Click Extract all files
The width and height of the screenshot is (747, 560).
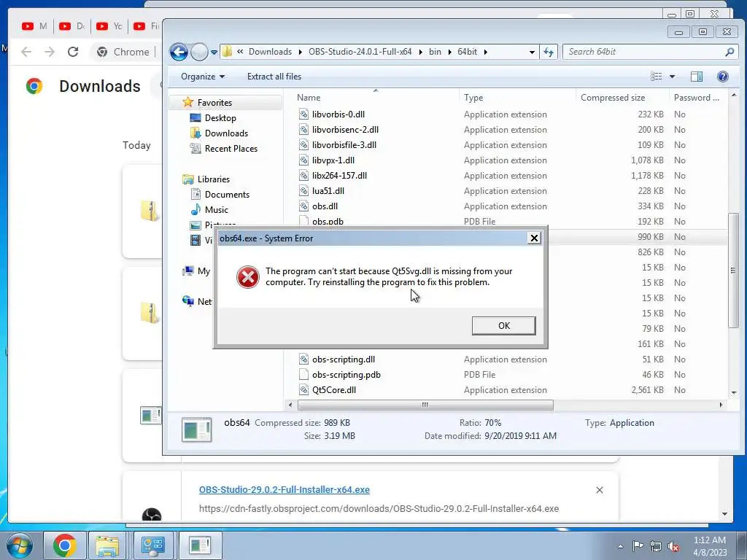tap(274, 76)
